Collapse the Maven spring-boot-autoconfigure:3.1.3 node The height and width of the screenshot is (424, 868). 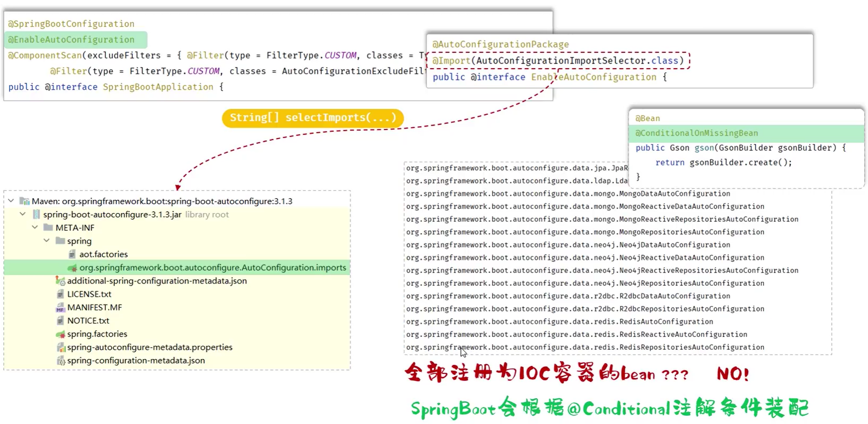coord(11,201)
